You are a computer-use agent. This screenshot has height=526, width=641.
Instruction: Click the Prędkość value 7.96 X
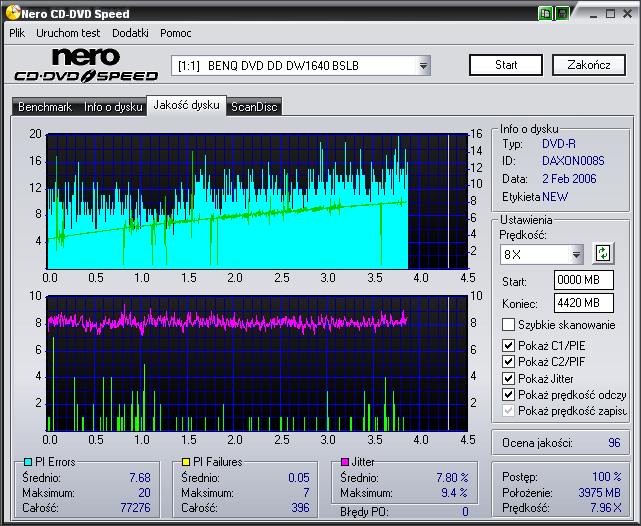(606, 508)
